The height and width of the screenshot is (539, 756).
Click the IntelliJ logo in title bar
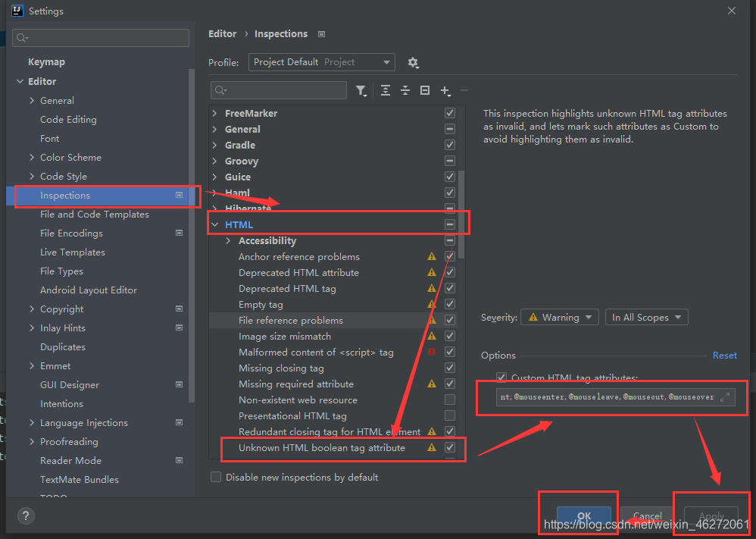coord(17,11)
